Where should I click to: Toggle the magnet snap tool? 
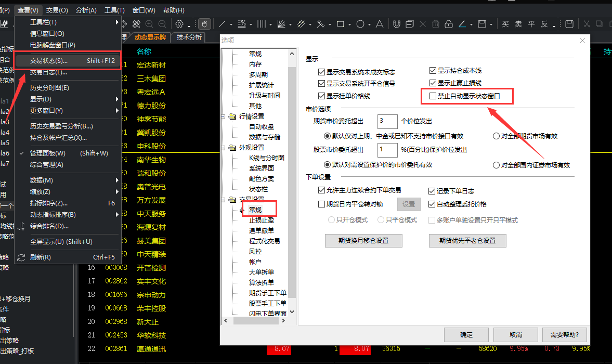point(397,24)
